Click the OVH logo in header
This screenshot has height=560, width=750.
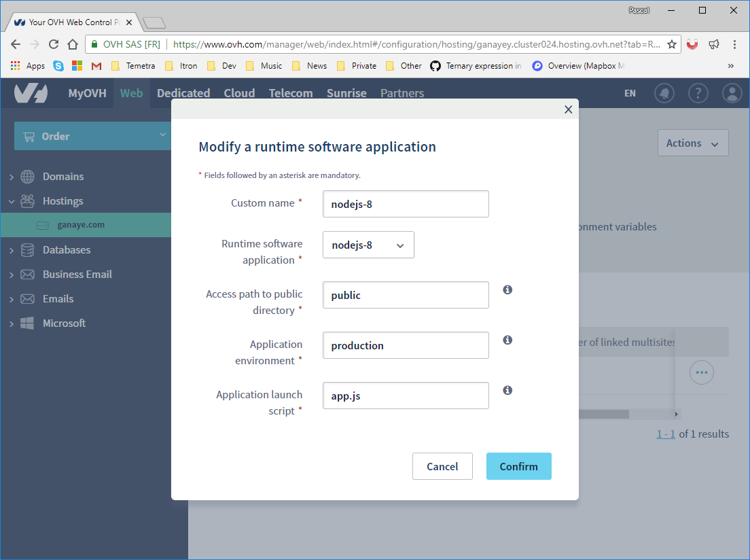point(32,93)
